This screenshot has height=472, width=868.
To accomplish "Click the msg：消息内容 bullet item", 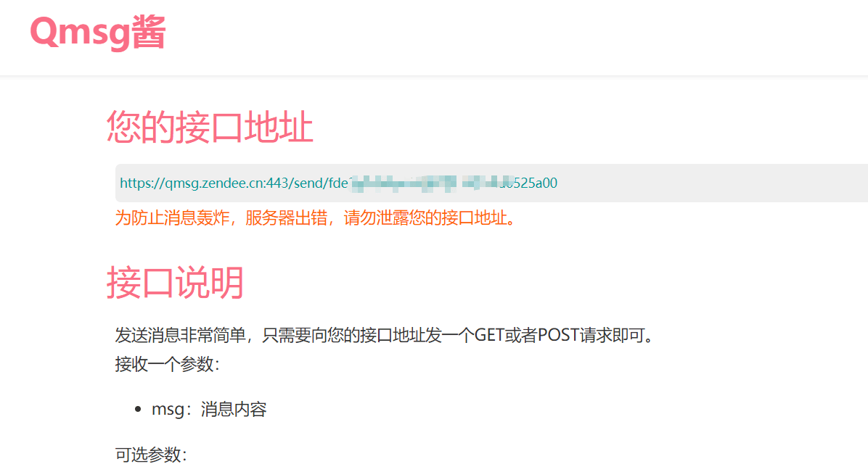I will [x=209, y=410].
